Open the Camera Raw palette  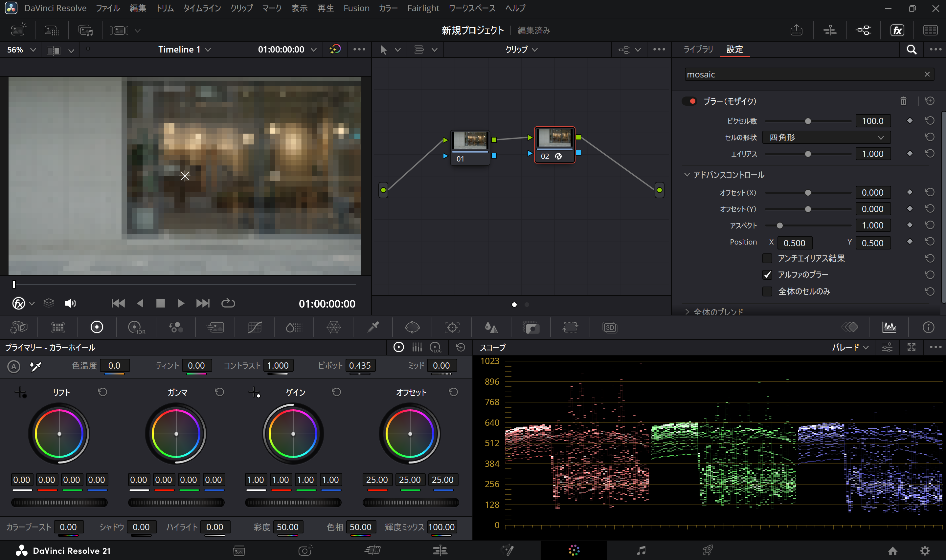(x=18, y=327)
